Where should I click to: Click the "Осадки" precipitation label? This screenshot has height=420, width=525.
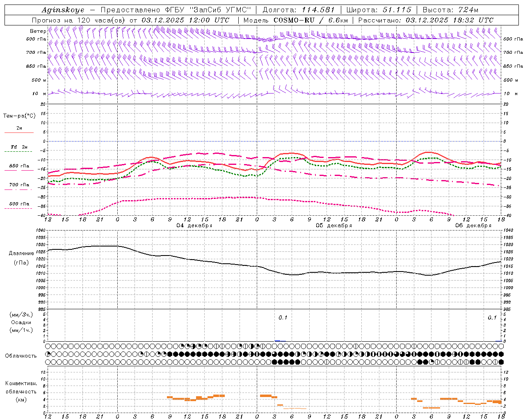pyautogui.click(x=21, y=322)
